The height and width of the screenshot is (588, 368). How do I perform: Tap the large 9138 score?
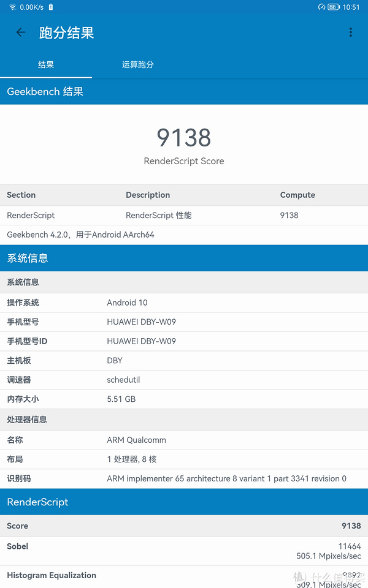click(x=184, y=138)
